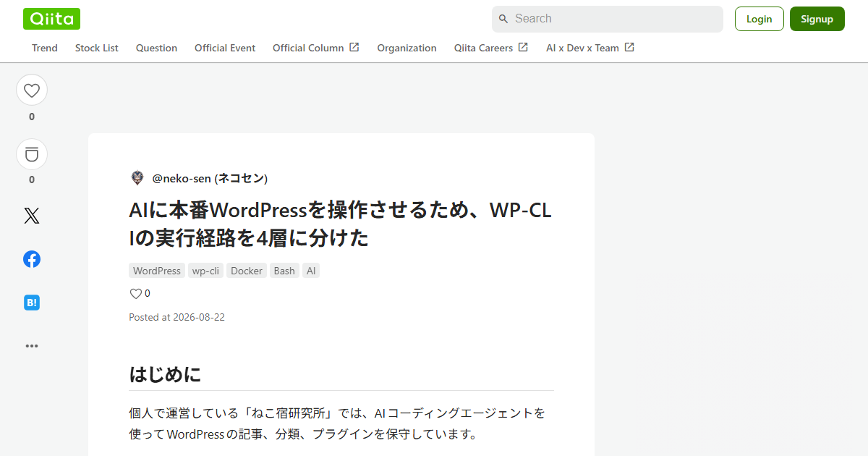Click the Signup button

817,19
